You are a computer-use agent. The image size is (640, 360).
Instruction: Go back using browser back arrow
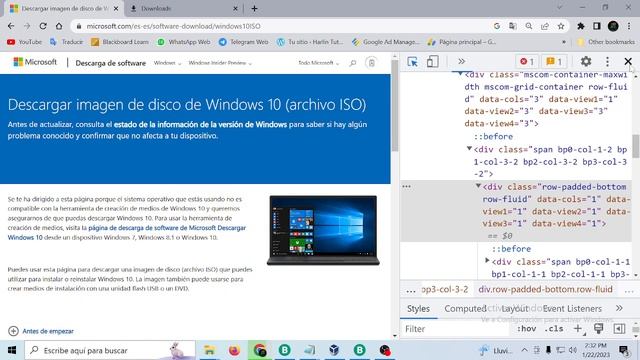coord(11,26)
